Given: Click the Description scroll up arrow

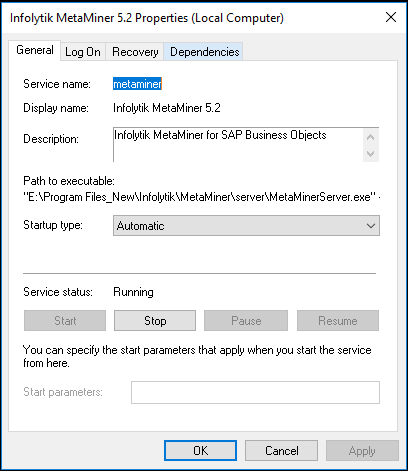Looking at the screenshot, I should click(371, 137).
